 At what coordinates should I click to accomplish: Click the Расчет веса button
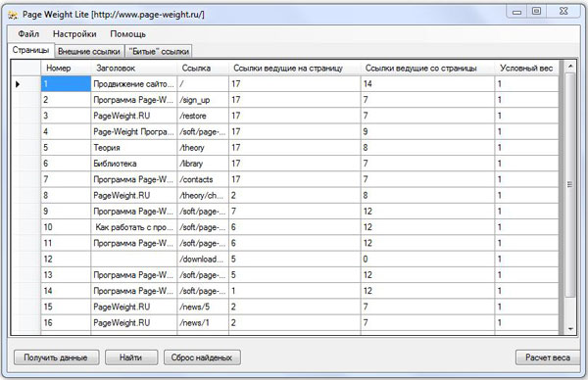tap(548, 357)
